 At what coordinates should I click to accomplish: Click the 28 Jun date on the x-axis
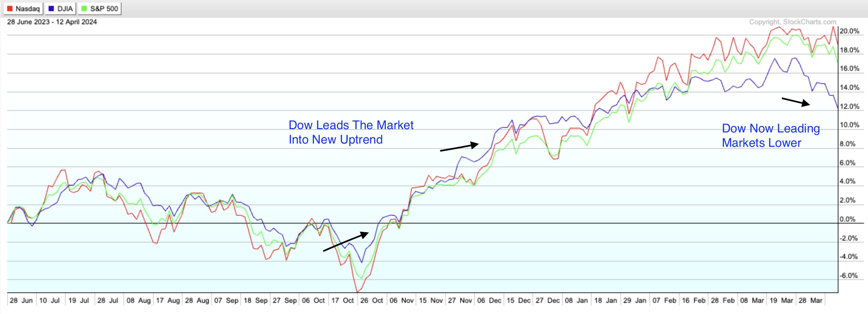coord(21,301)
